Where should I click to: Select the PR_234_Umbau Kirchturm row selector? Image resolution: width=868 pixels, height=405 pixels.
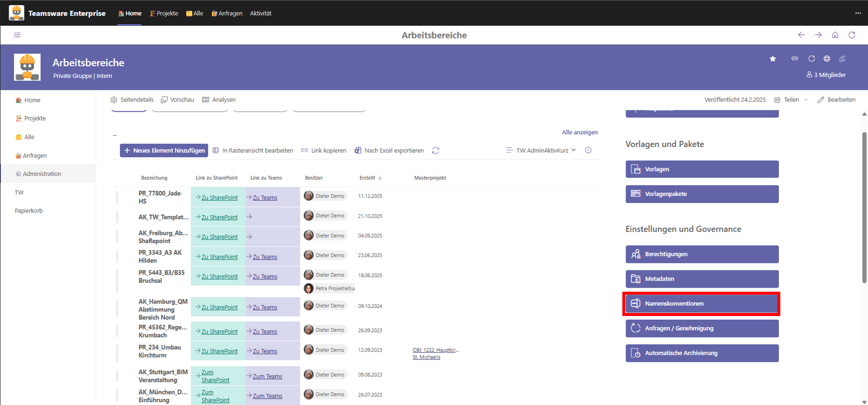click(x=117, y=351)
